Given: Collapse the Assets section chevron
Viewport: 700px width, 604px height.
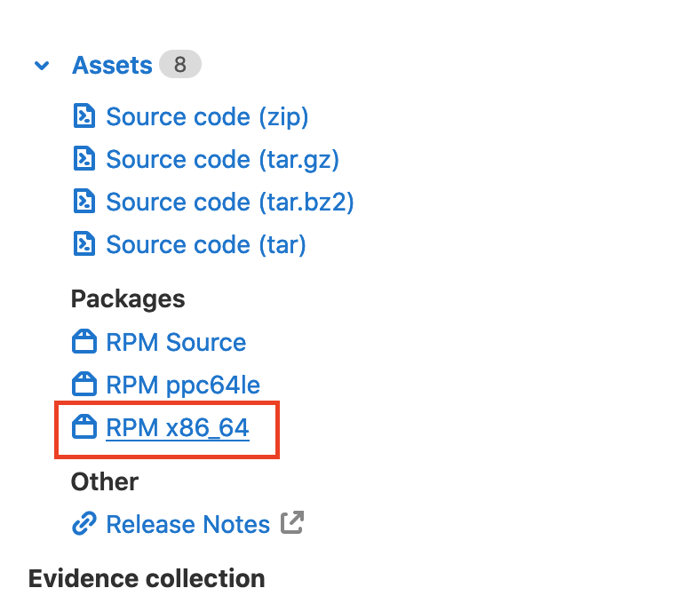Looking at the screenshot, I should pyautogui.click(x=41, y=66).
